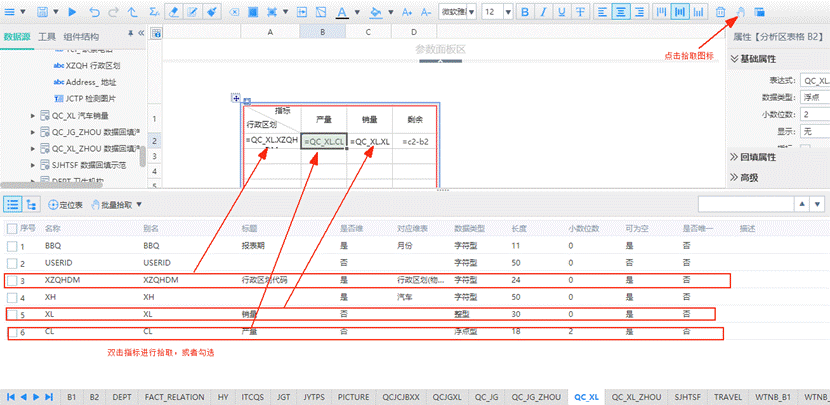Go to the first sheet tab arrow
The image size is (830, 405).
click(9, 397)
